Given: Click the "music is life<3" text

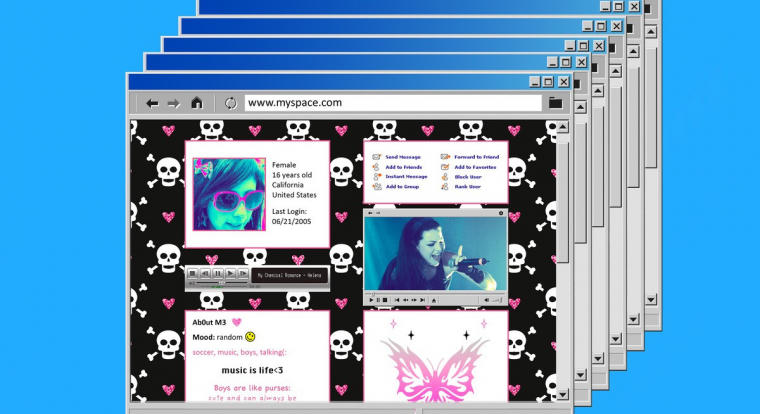Looking at the screenshot, I should click(252, 370).
